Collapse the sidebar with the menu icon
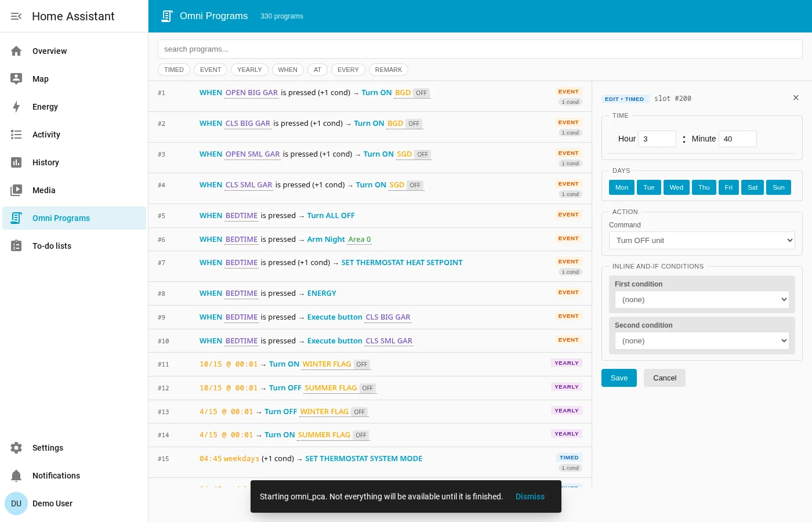Image resolution: width=812 pixels, height=522 pixels. point(16,16)
